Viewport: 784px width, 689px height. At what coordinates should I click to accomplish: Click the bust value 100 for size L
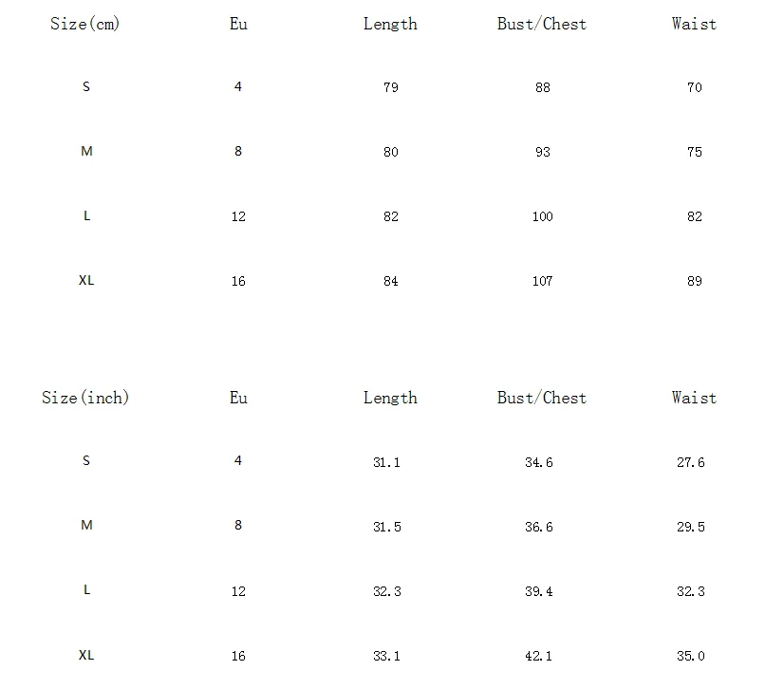point(542,216)
